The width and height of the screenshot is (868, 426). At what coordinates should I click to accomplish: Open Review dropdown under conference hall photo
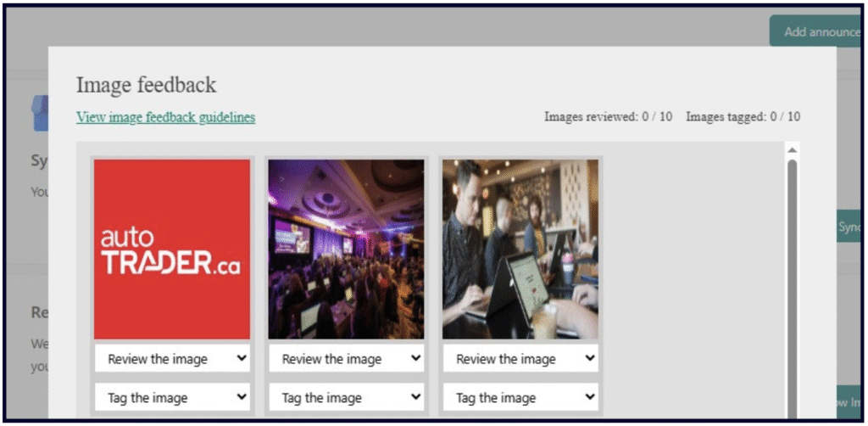pyautogui.click(x=346, y=359)
